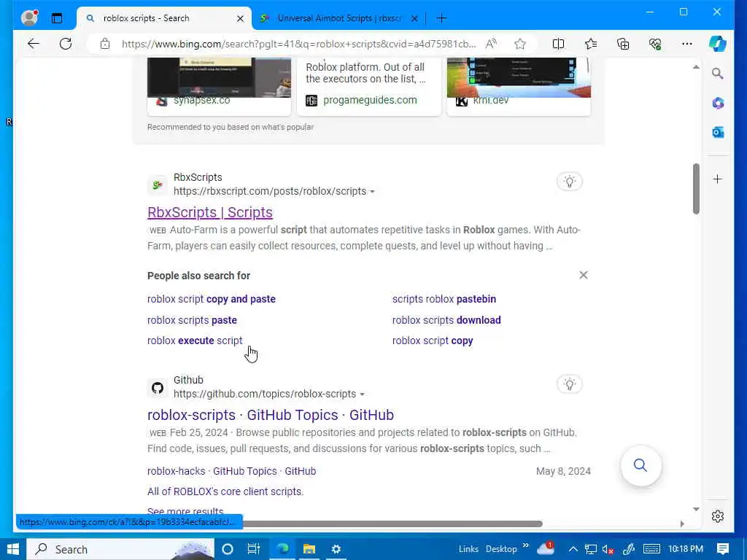Activate Read aloud icon in address bar
Viewport: 747px width, 560px height.
tap(491, 44)
